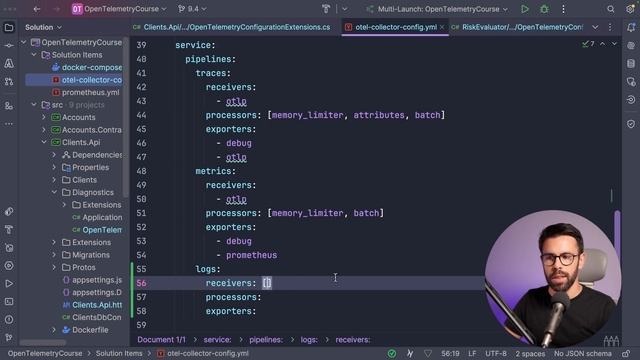Click the service: breadcrumb

click(x=217, y=340)
